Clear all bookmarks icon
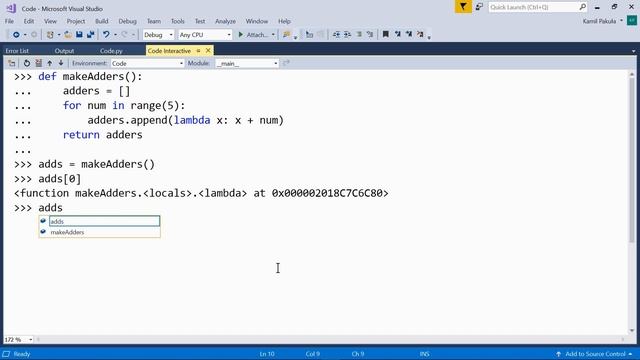Image resolution: width=640 pixels, height=360 pixels. click(420, 35)
